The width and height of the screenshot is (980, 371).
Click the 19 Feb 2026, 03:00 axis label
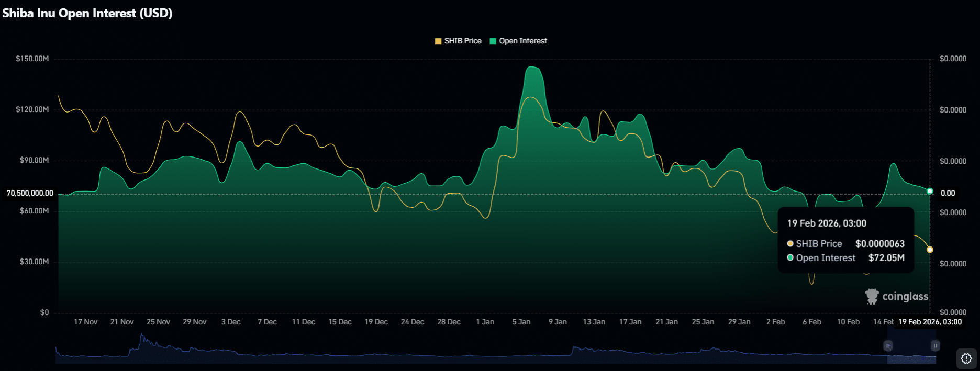tap(930, 322)
